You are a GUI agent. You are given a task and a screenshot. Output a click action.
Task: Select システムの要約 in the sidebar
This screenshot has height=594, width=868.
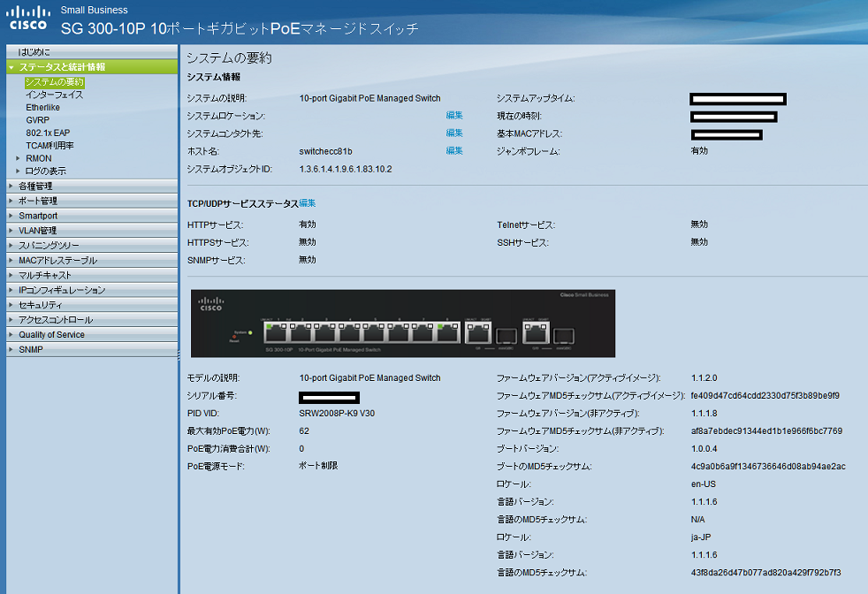click(54, 82)
